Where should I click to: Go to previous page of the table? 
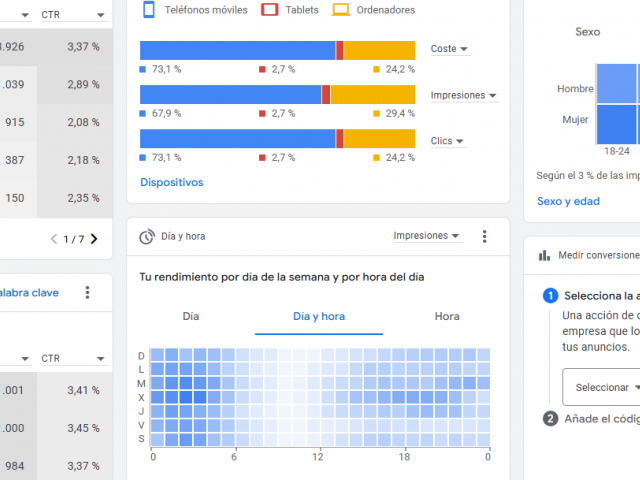coord(54,239)
